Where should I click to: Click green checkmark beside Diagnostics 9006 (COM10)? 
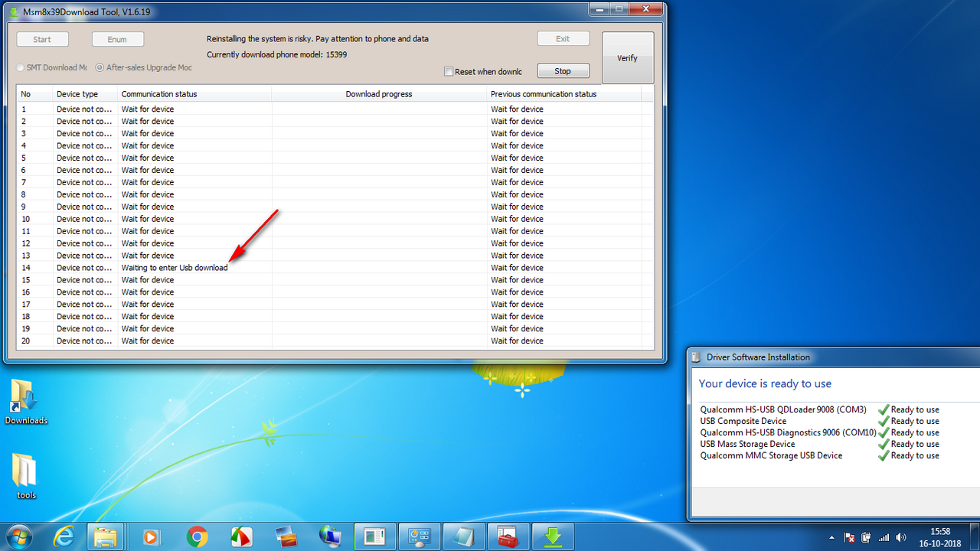884,432
